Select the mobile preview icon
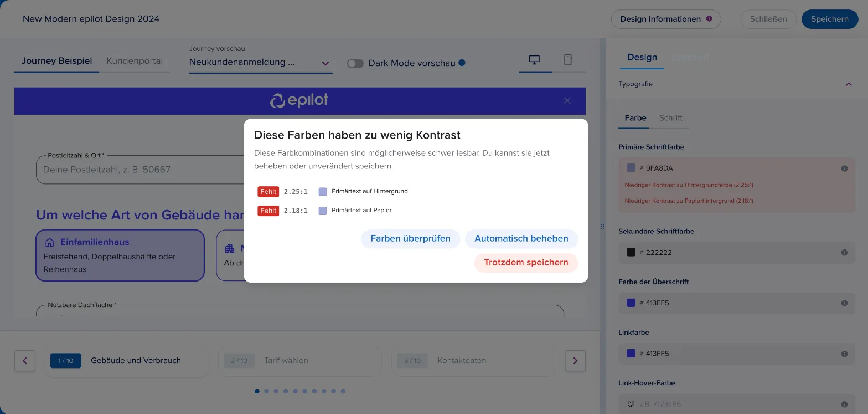The width and height of the screenshot is (868, 414). point(568,60)
